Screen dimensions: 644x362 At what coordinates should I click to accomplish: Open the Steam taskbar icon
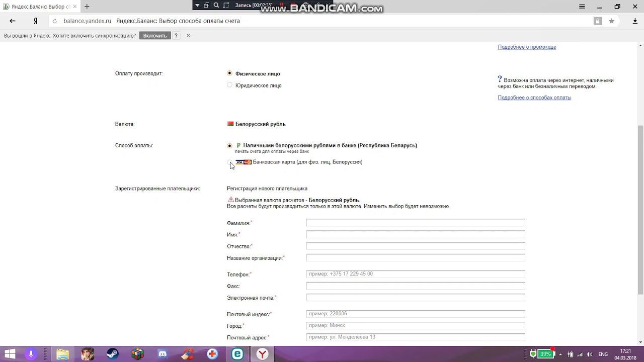coord(112,354)
